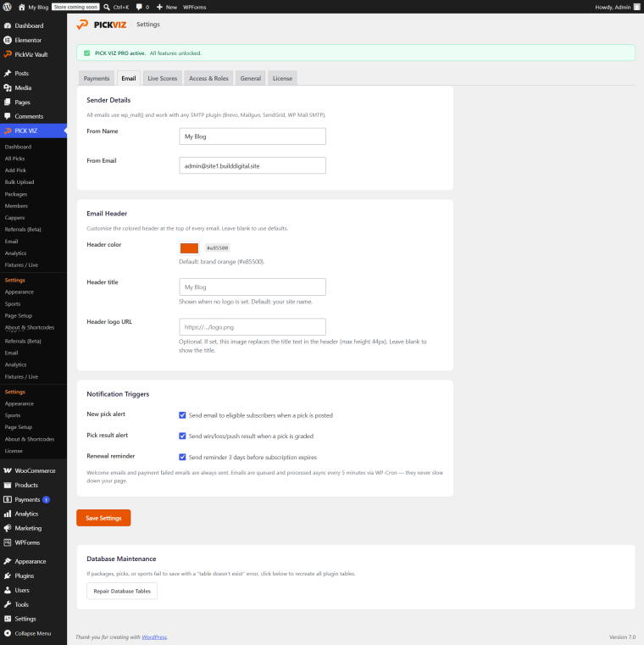
Task: Click the WordPress logo in the admin bar
Action: (8, 7)
